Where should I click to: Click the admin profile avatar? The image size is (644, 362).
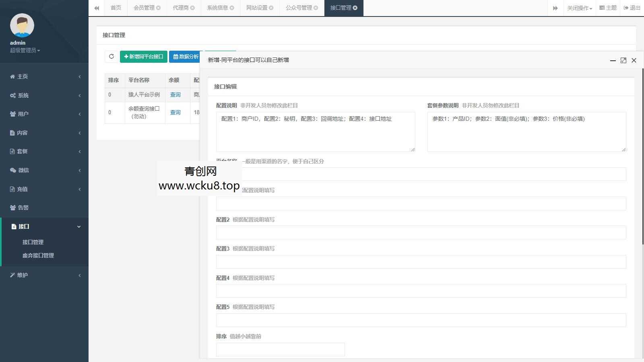pos(22,25)
